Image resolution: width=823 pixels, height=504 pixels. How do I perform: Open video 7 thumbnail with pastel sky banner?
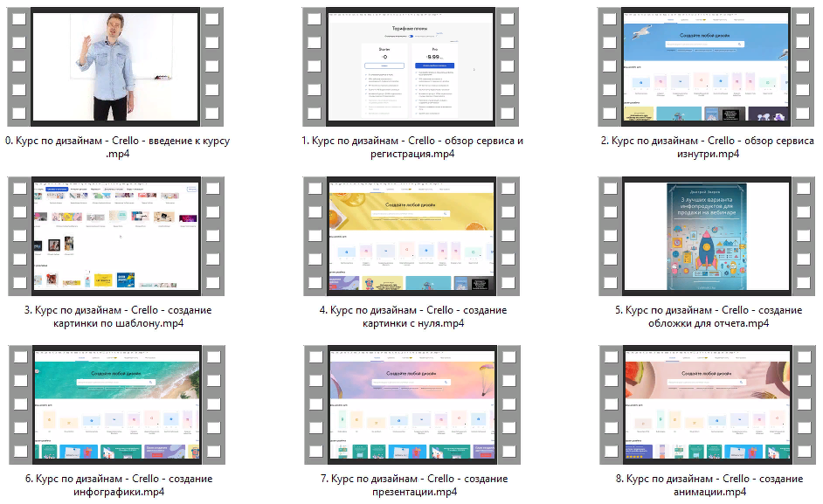coord(412,403)
